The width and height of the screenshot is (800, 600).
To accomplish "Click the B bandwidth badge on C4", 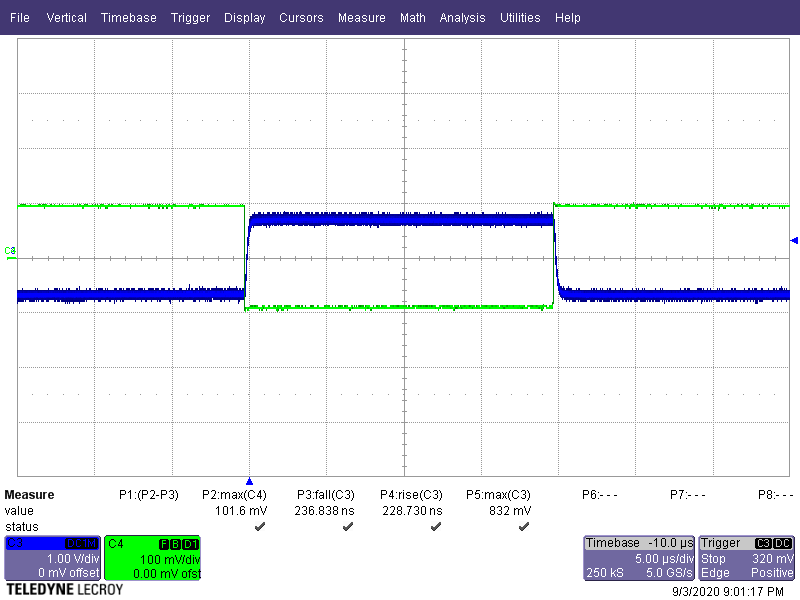I will [x=175, y=544].
